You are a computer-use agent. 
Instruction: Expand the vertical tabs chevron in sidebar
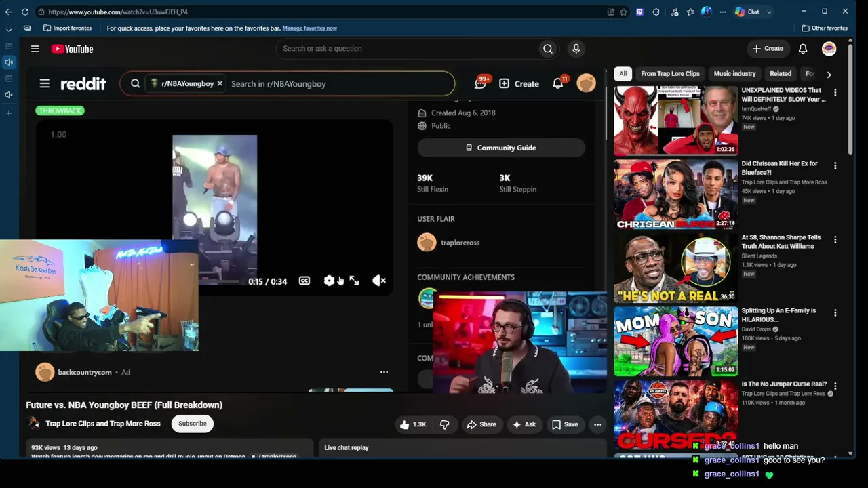pyautogui.click(x=9, y=30)
